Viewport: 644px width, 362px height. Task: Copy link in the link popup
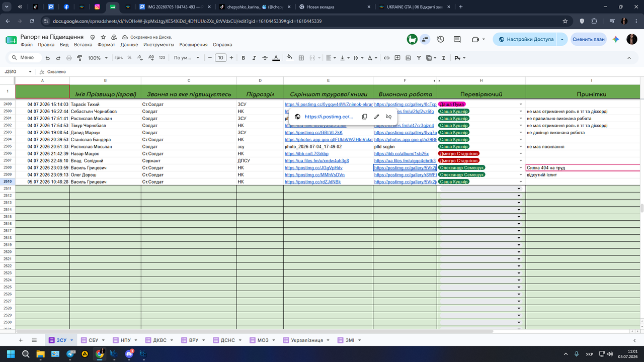click(x=365, y=117)
